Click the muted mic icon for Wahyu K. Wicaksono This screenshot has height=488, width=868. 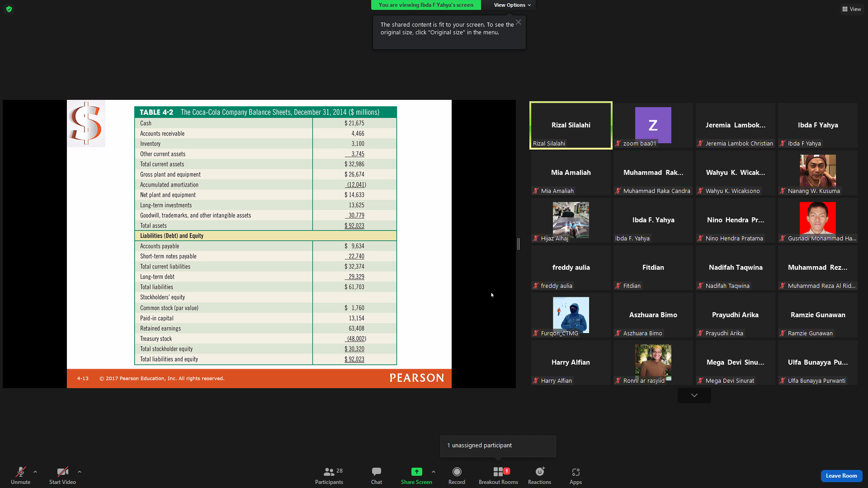(x=700, y=191)
